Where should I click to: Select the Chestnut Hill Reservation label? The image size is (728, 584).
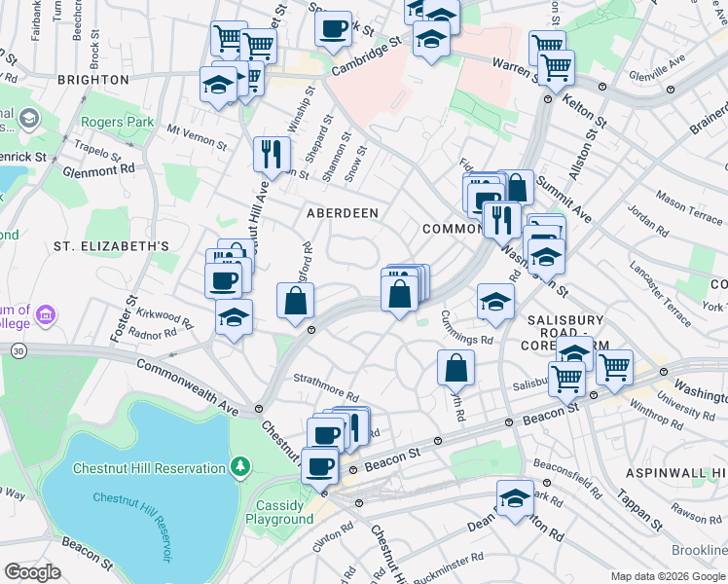click(x=149, y=468)
